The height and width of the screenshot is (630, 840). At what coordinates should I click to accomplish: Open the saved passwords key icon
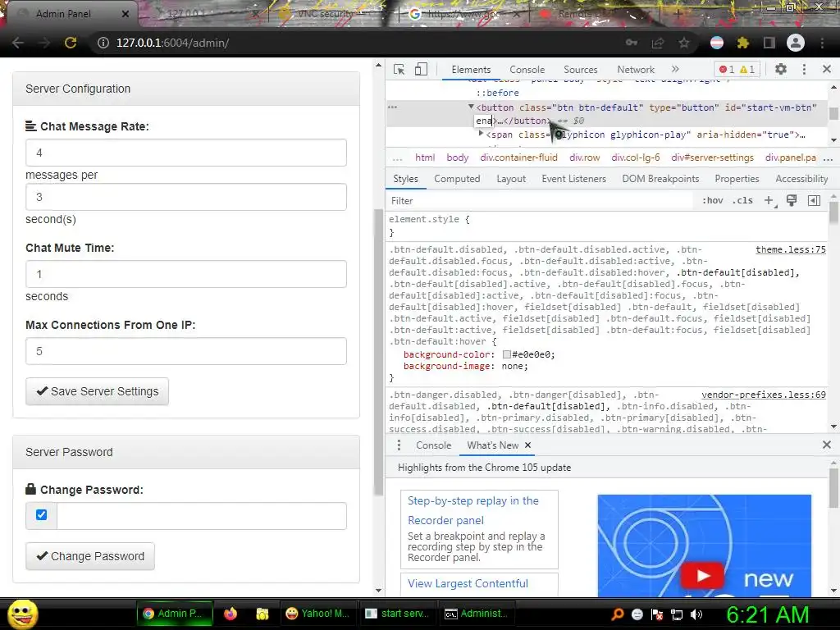click(x=632, y=43)
